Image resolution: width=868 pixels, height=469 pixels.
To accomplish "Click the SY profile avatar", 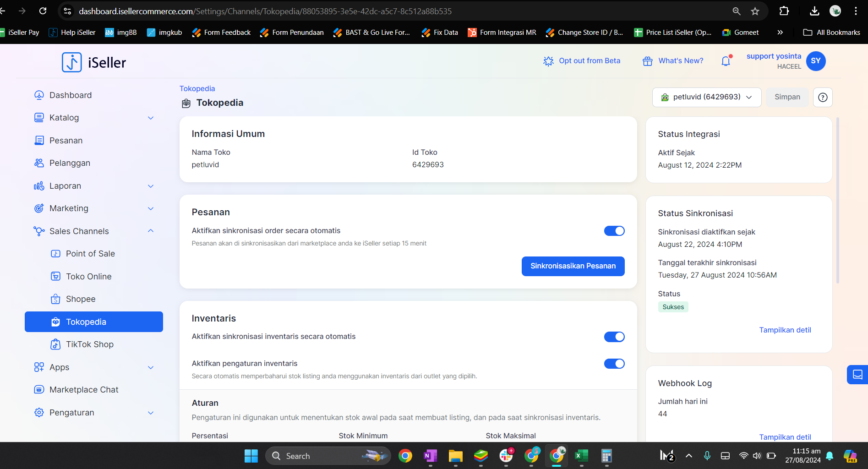I will point(816,61).
